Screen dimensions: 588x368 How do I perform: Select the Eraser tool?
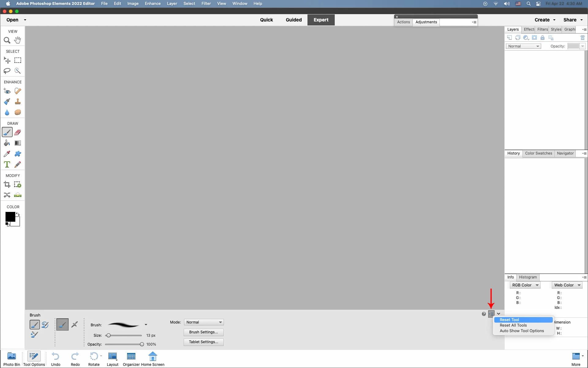18,132
